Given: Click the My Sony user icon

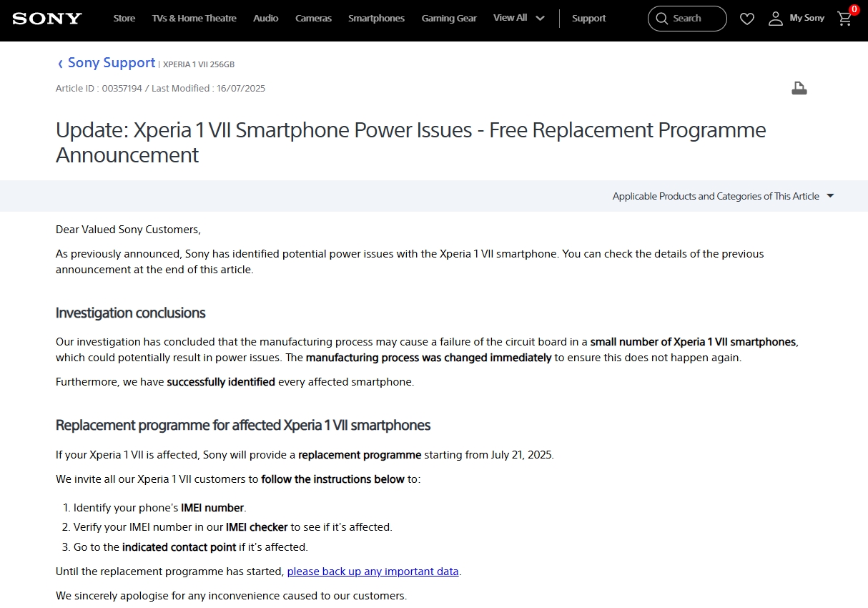Looking at the screenshot, I should pyautogui.click(x=776, y=19).
